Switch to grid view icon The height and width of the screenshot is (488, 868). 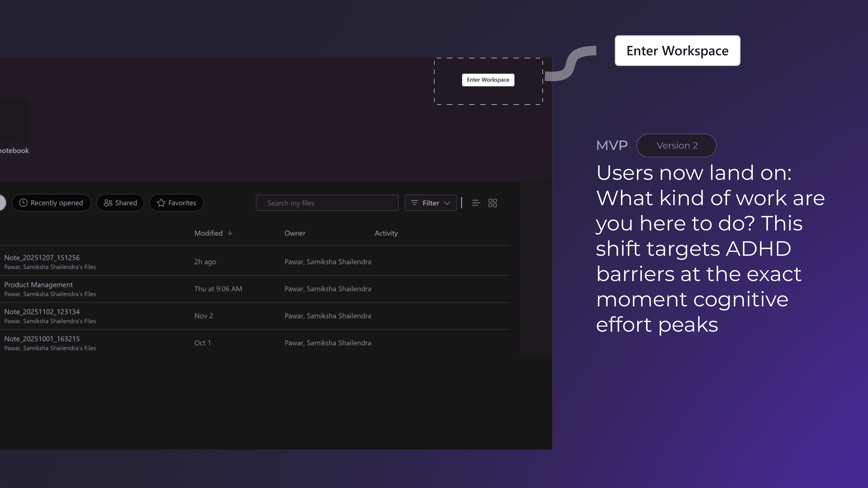pyautogui.click(x=492, y=203)
